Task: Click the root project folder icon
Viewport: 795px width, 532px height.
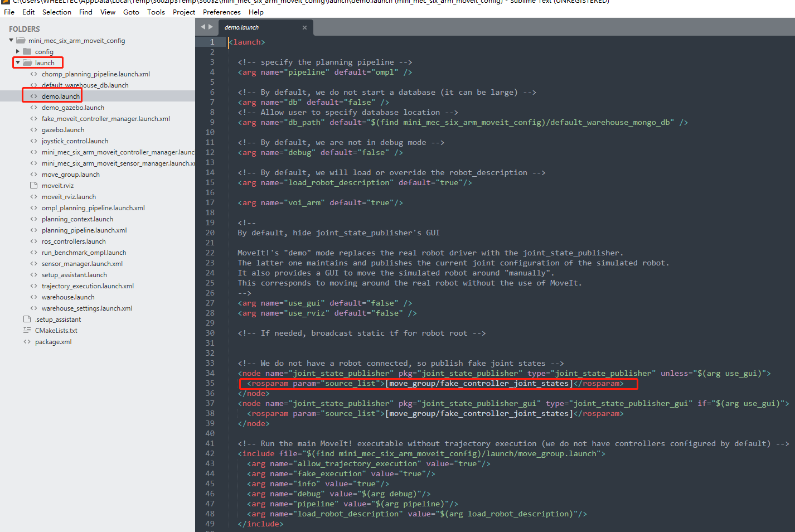Action: pyautogui.click(x=21, y=40)
